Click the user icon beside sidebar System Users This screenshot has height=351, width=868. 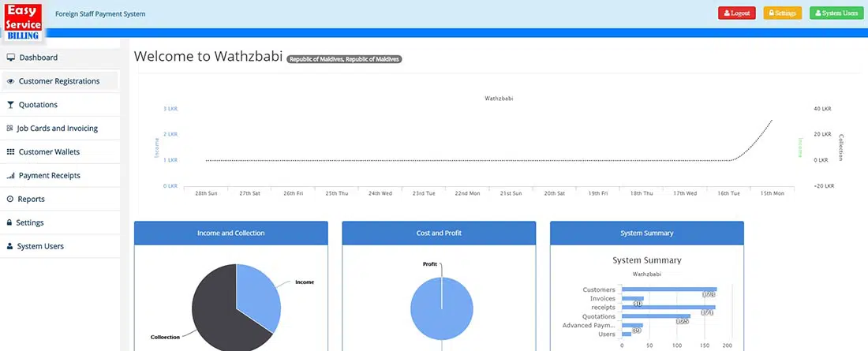[x=10, y=247]
